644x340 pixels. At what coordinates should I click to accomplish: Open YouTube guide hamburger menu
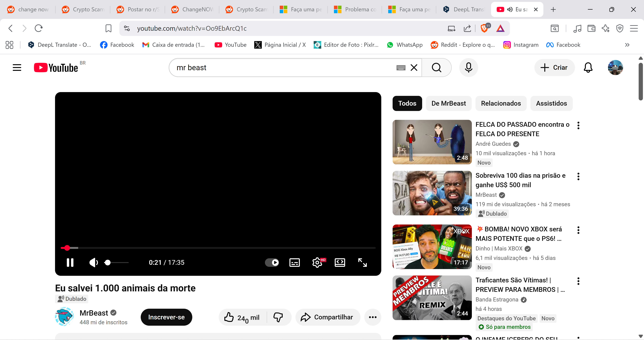pos(17,68)
